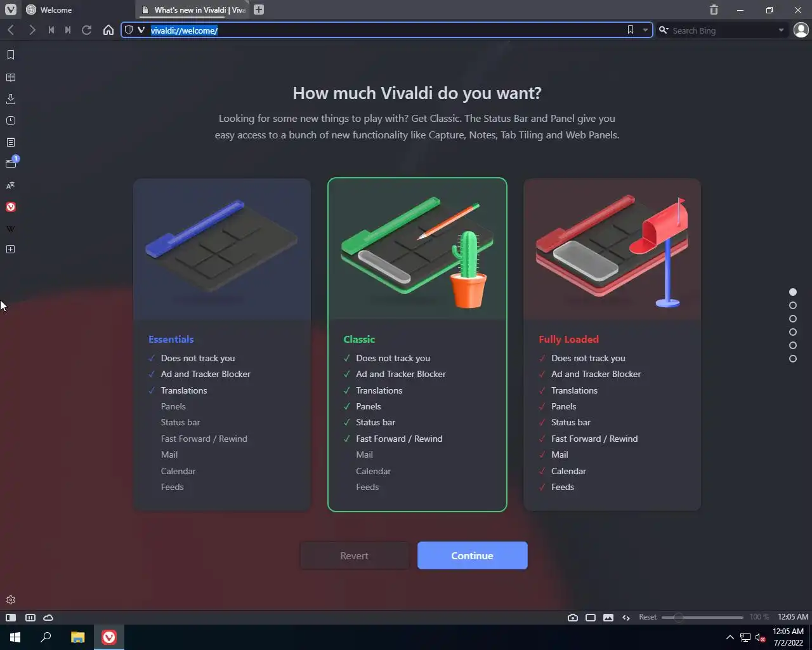812x650 pixels.
Task: Open Vivaldi settings gear
Action: pos(11,600)
